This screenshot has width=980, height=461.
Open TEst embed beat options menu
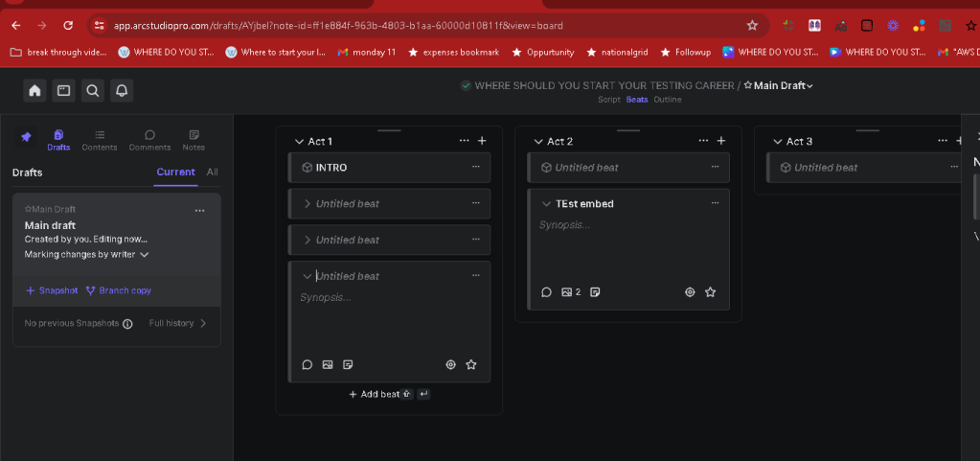pos(715,203)
